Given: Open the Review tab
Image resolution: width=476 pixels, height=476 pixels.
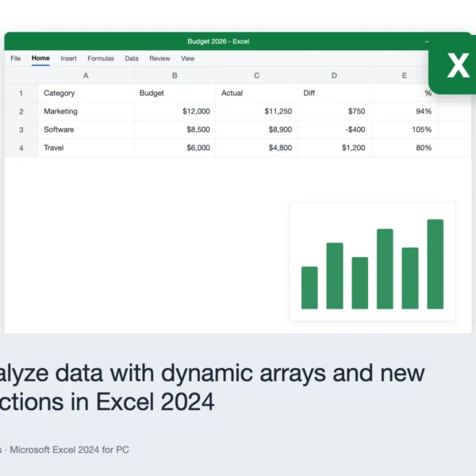Looking at the screenshot, I should (159, 58).
